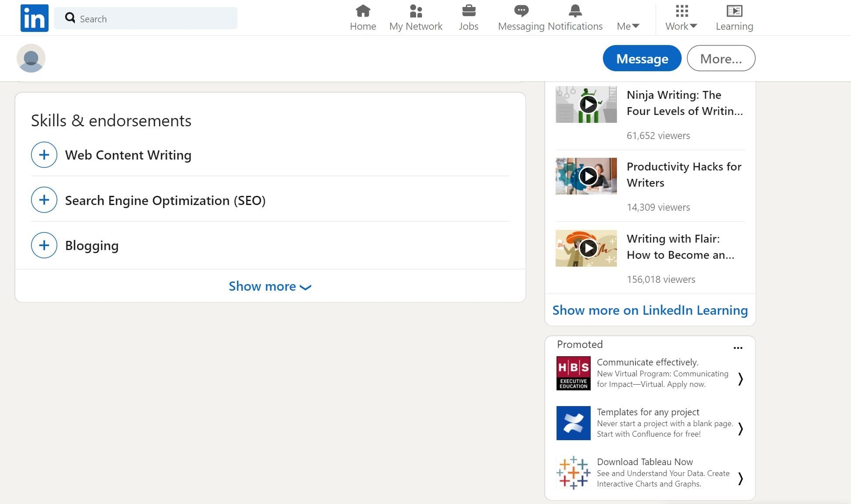Add Blogging skill with plus button
Viewport: 851px width, 504px height.
44,245
